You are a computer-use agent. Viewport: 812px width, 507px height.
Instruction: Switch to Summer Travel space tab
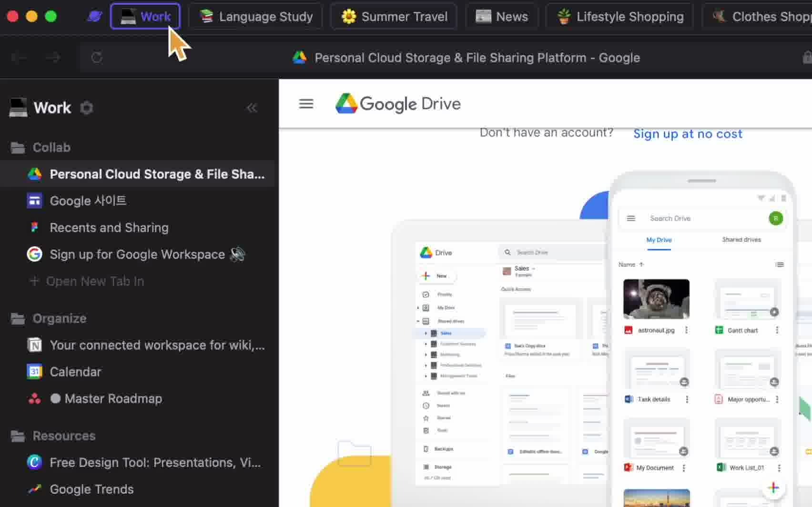point(394,17)
